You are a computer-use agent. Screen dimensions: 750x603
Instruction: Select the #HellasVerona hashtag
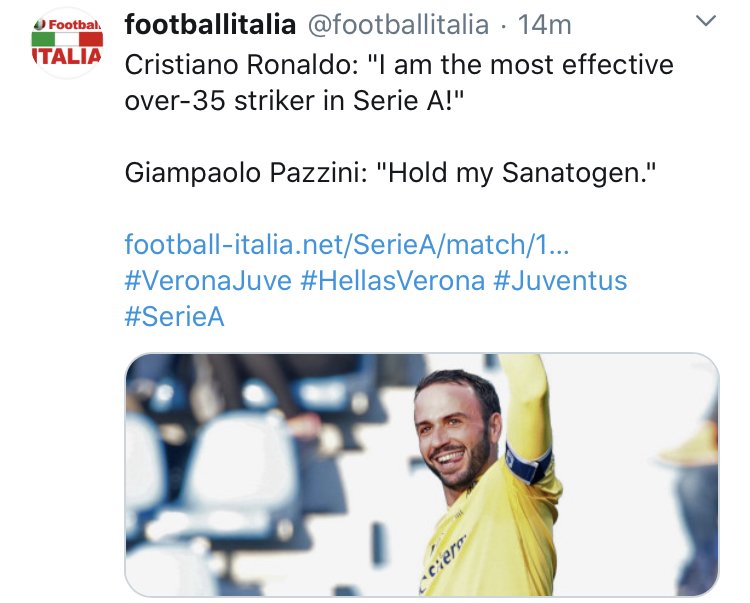393,280
